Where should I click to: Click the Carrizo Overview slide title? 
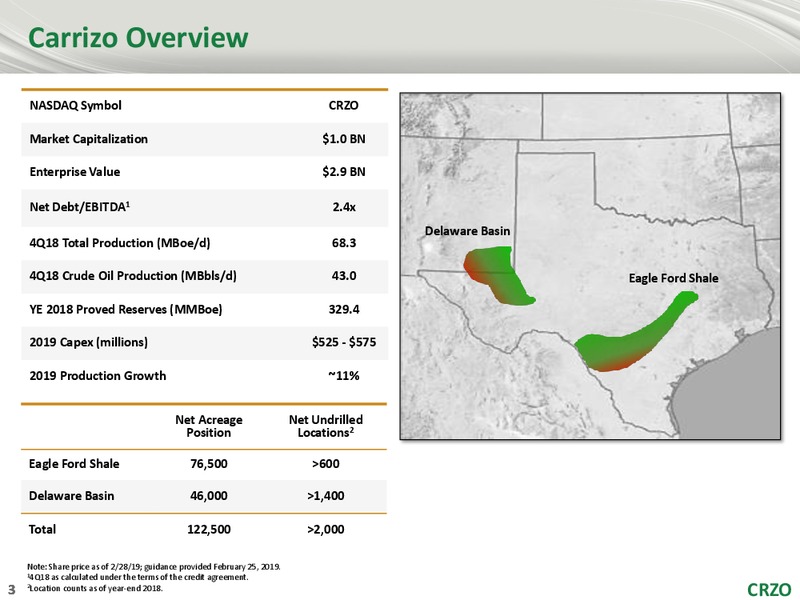(x=138, y=37)
